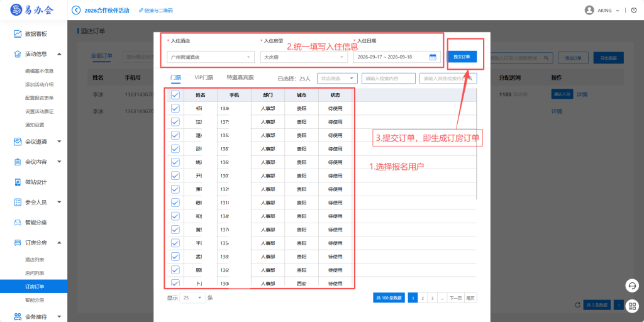
Task: Uncheck the checkbox on the 西安 row
Action: click(175, 283)
